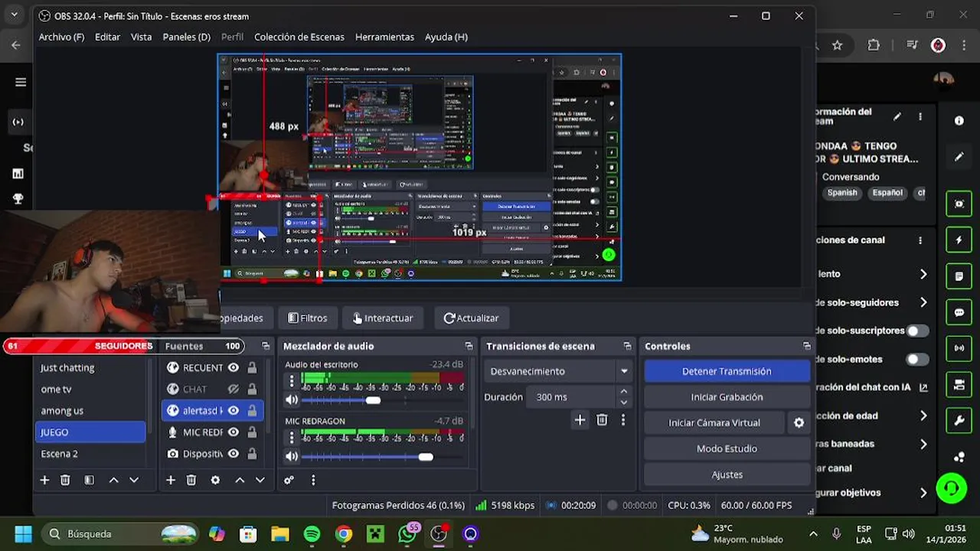The height and width of the screenshot is (551, 980).
Task: Open info icon in browser right sidebar
Action: (x=959, y=120)
